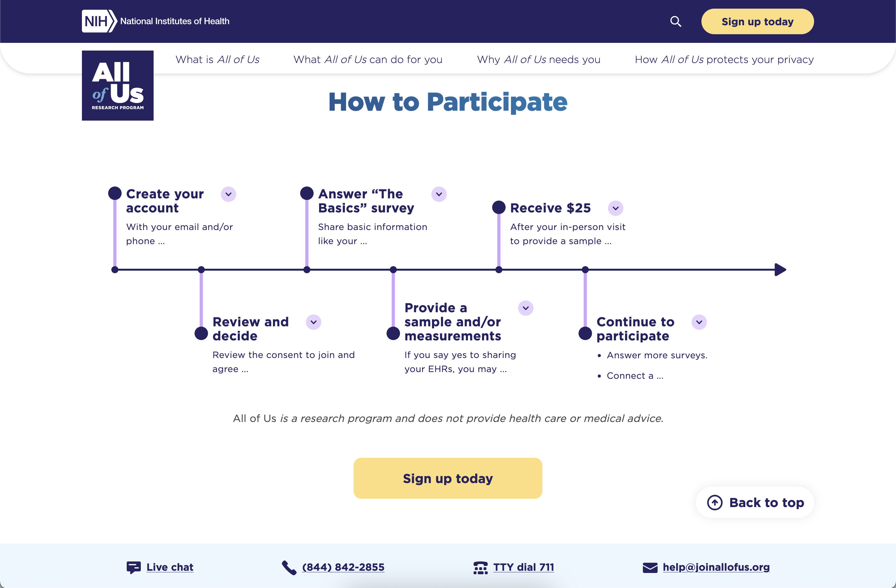Image resolution: width=896 pixels, height=588 pixels.
Task: Click the search magnifier icon
Action: 676,21
